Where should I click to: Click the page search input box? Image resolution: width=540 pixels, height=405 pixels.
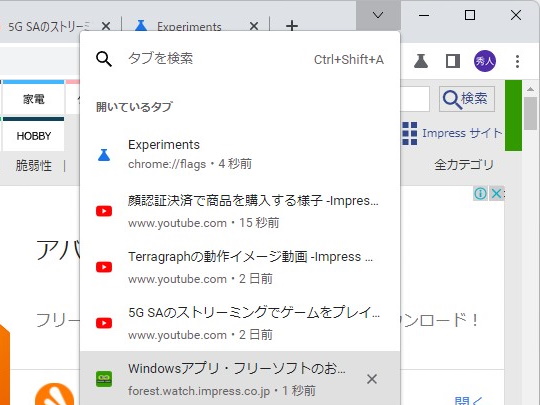tap(415, 99)
